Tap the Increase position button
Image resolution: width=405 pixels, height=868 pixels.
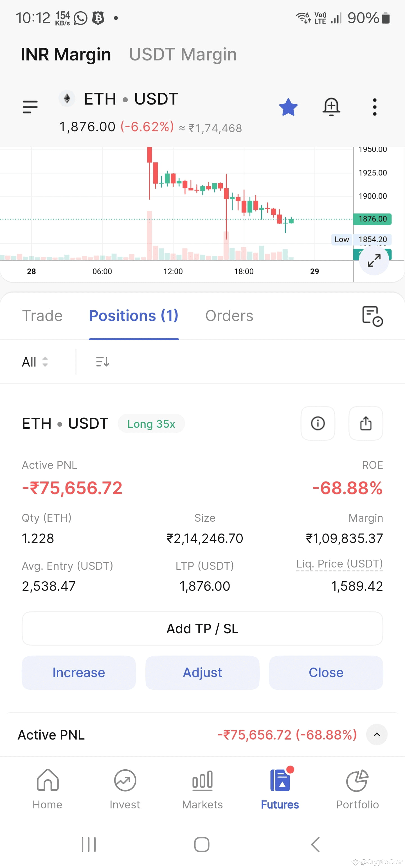pos(78,673)
